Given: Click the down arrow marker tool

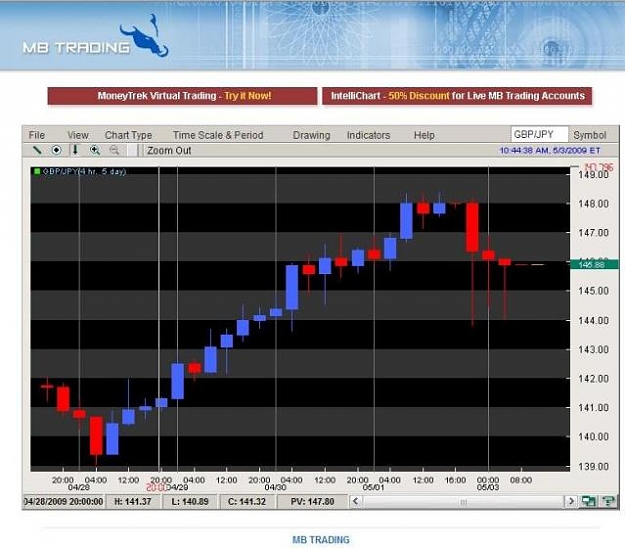Looking at the screenshot, I should coord(75,150).
